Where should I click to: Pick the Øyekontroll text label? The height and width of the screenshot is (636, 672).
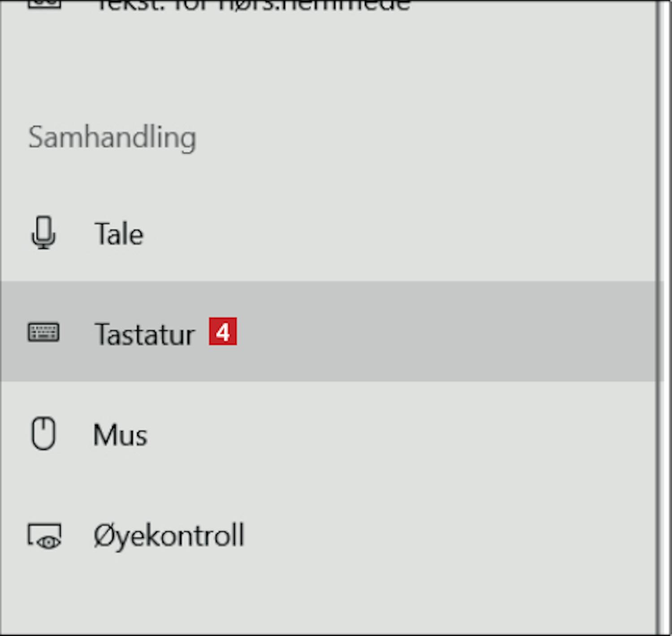coord(169,536)
